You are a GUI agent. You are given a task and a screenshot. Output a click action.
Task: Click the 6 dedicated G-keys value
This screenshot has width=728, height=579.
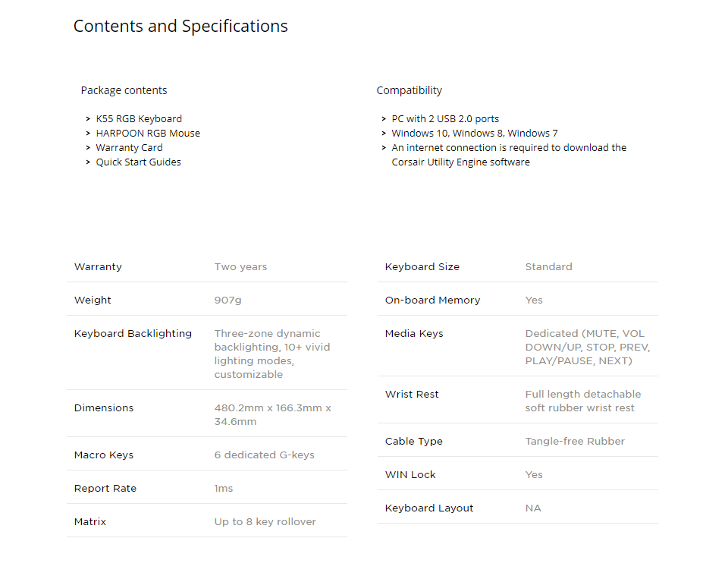pos(264,455)
